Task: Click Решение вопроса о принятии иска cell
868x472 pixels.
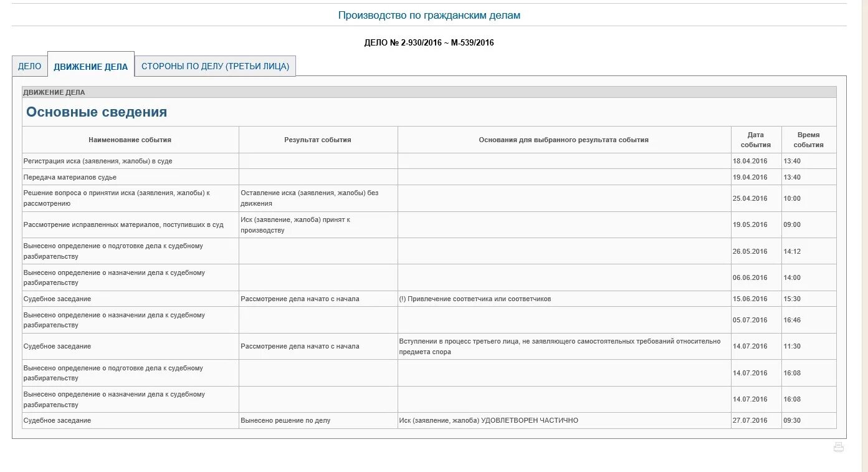Action: pyautogui.click(x=130, y=198)
